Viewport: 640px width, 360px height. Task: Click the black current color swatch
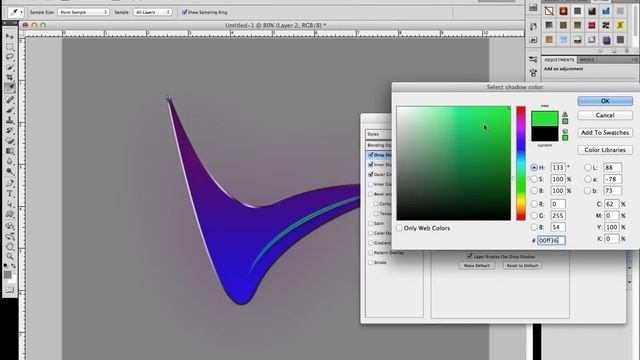click(544, 134)
